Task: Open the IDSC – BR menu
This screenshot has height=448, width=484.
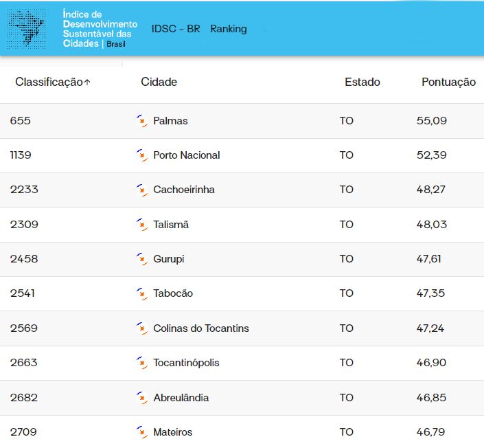Action: (176, 29)
